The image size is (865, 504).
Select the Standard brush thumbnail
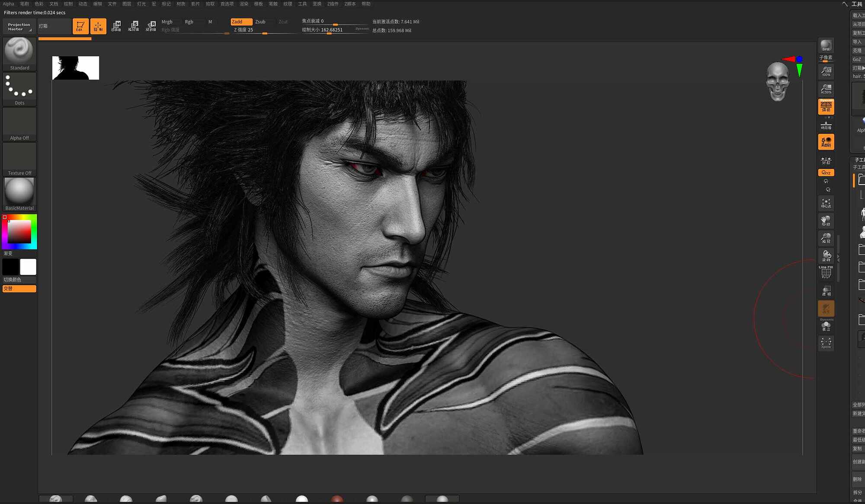click(19, 54)
